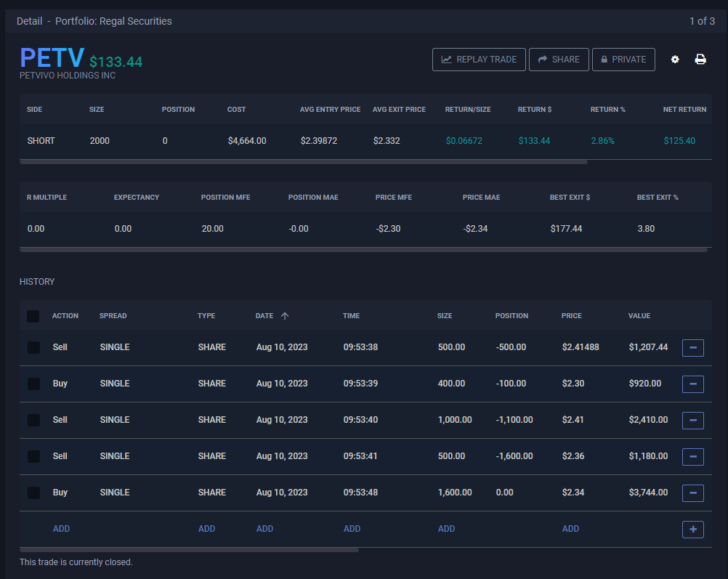728x579 pixels.
Task: Open Replay Trade
Action: pos(478,60)
